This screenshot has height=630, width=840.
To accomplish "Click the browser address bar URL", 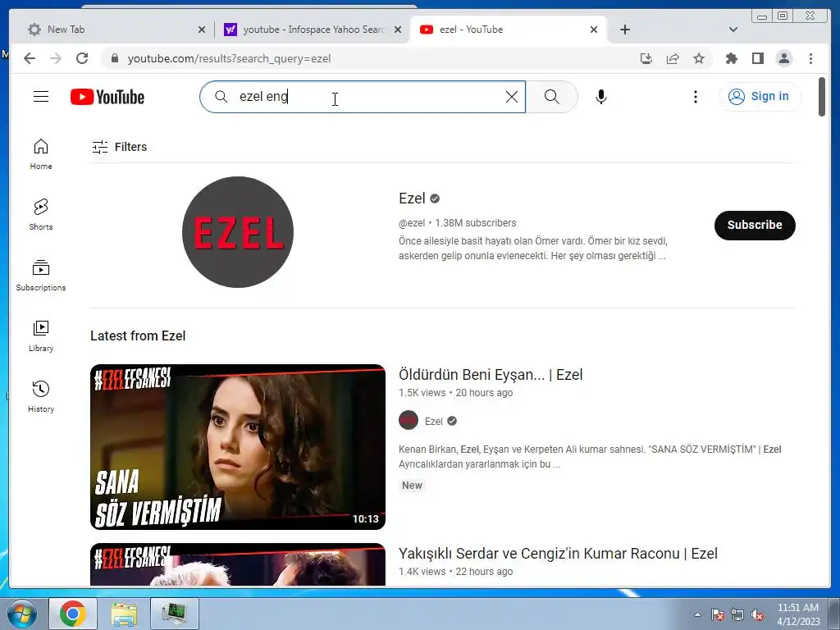I will [230, 58].
